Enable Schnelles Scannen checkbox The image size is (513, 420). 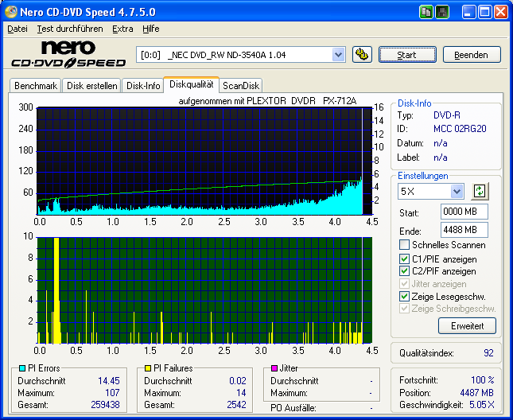405,245
